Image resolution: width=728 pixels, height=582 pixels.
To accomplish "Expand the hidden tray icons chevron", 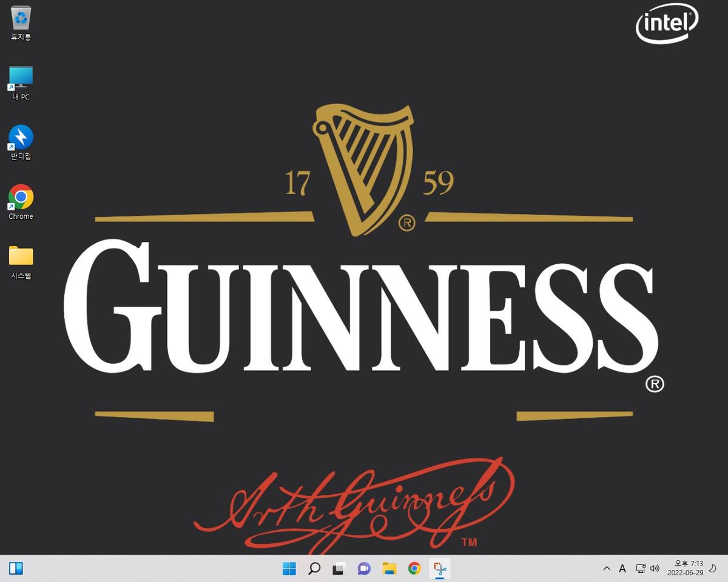I will click(606, 569).
